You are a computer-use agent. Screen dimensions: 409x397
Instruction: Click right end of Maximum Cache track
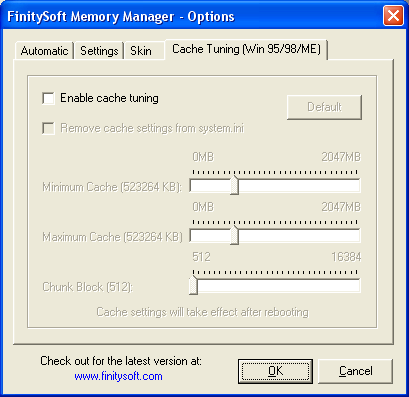[x=356, y=236]
